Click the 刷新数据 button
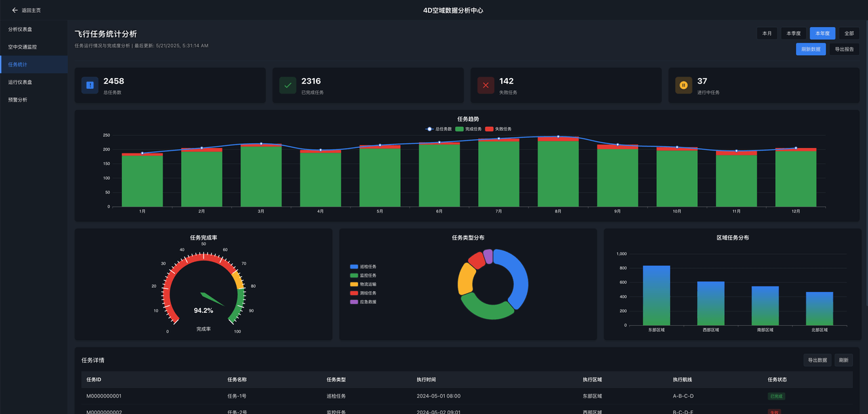The height and width of the screenshot is (414, 868). tap(810, 49)
